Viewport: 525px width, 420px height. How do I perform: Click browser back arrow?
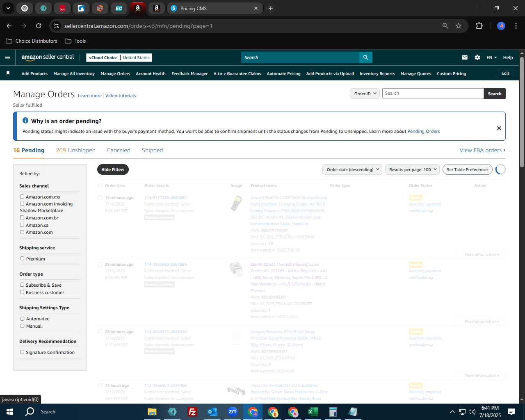pyautogui.click(x=9, y=26)
